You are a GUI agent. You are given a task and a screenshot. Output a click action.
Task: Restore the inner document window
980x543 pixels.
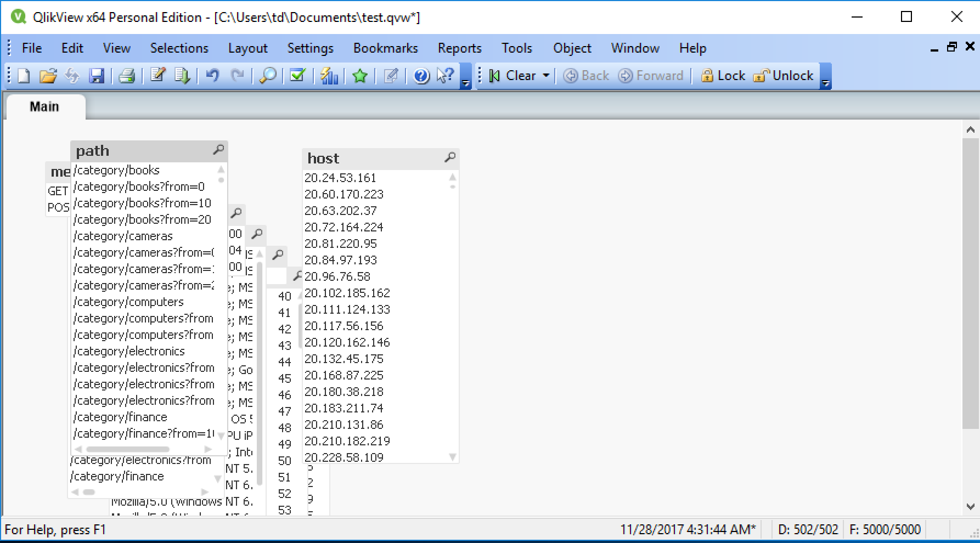[952, 47]
